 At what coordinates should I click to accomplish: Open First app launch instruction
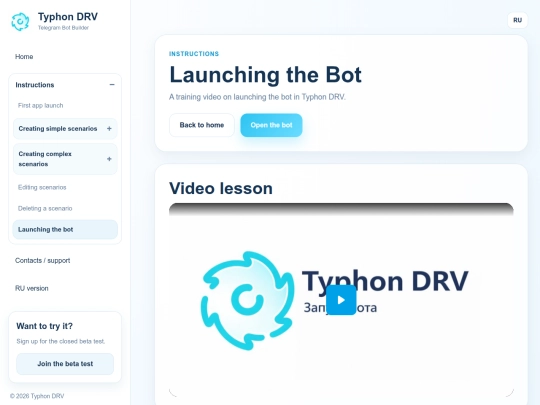[40, 105]
